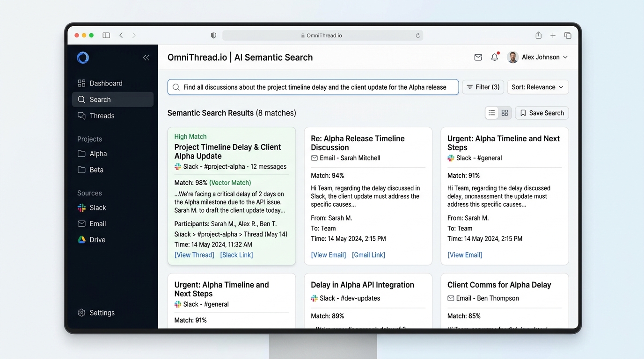Screen dimensions: 644x359
Task: Click the Slack logo in the Sources list
Action: (x=81, y=208)
